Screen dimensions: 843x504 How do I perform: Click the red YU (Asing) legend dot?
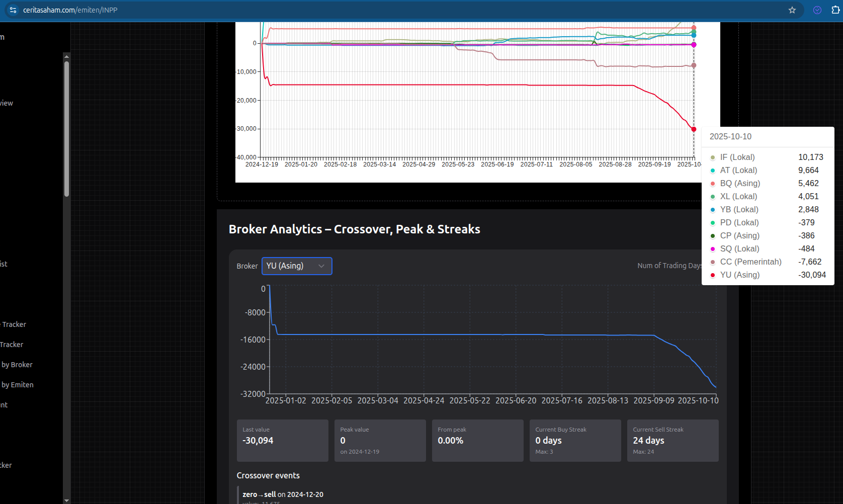tap(713, 275)
